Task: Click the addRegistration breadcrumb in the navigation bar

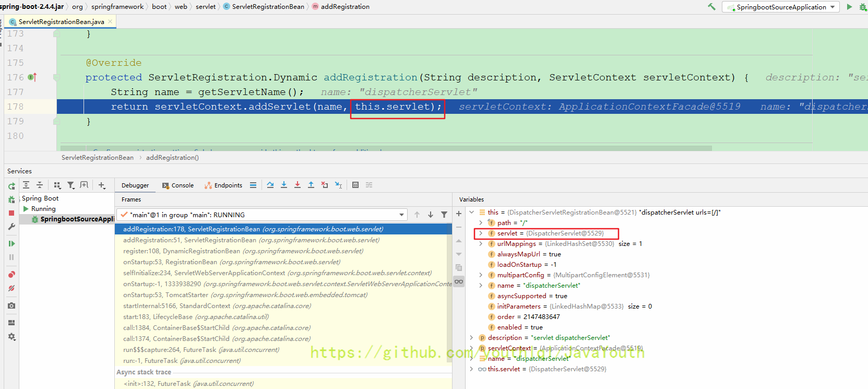Action: click(344, 7)
